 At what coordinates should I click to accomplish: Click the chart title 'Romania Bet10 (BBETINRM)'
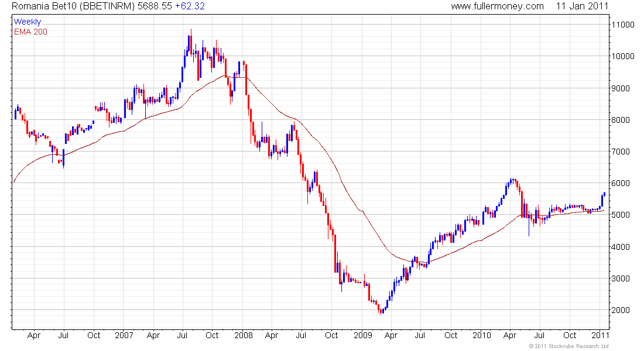point(74,6)
